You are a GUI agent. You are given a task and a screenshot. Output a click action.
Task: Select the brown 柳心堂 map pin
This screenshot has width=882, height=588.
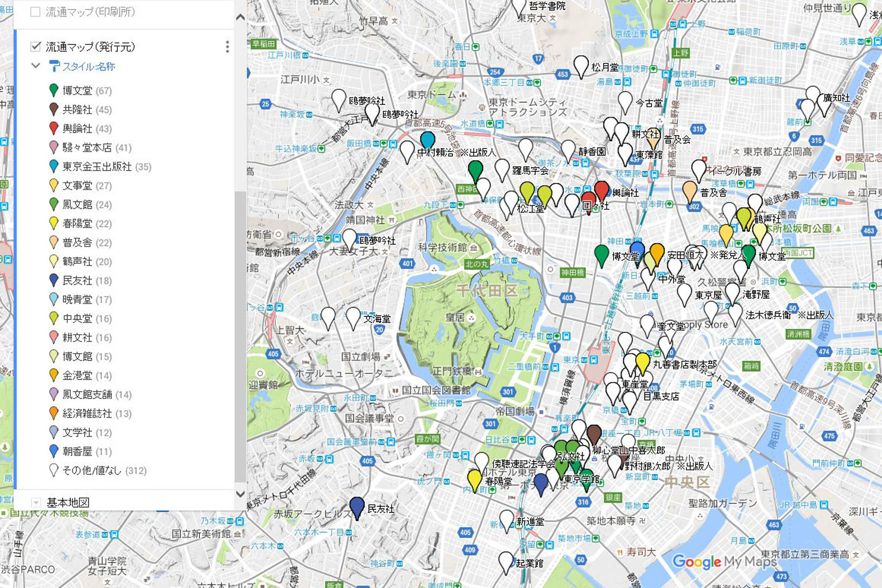click(594, 435)
